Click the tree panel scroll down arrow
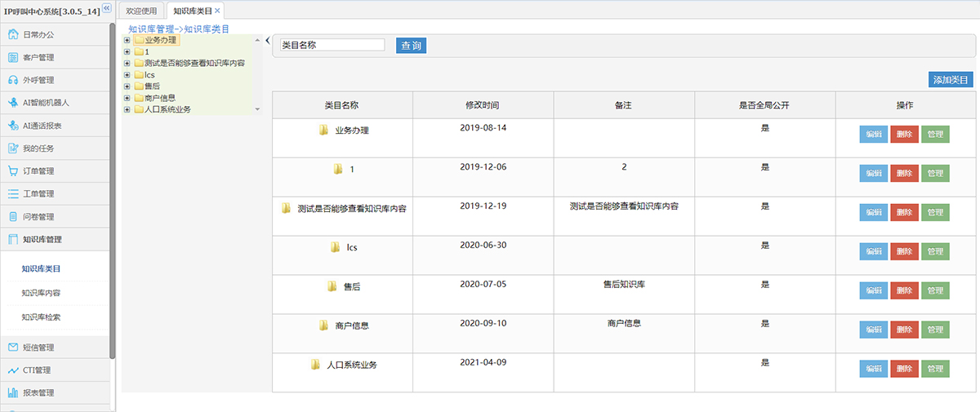Viewport: 980px width, 412px height. tap(257, 109)
